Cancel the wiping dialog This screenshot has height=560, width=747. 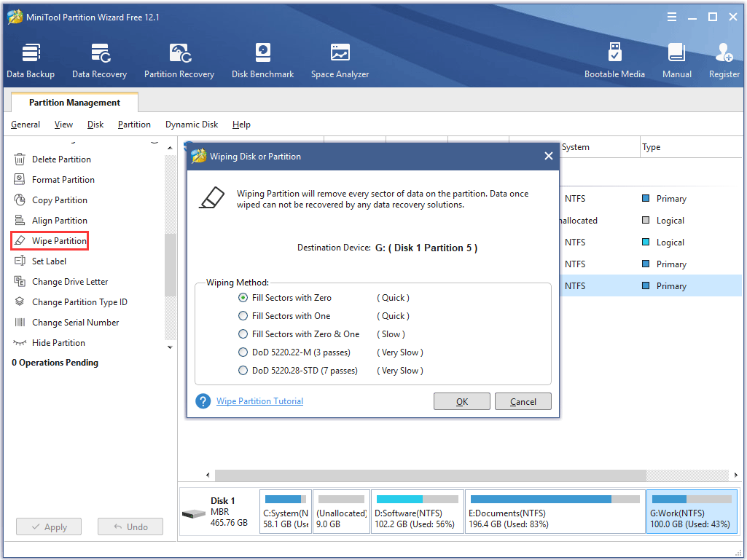click(523, 402)
